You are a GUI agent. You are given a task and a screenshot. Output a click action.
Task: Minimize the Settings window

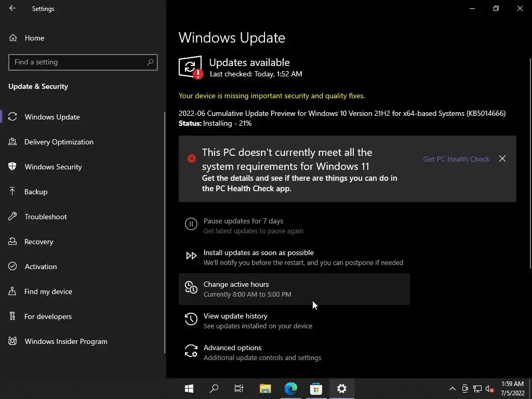pyautogui.click(x=472, y=8)
